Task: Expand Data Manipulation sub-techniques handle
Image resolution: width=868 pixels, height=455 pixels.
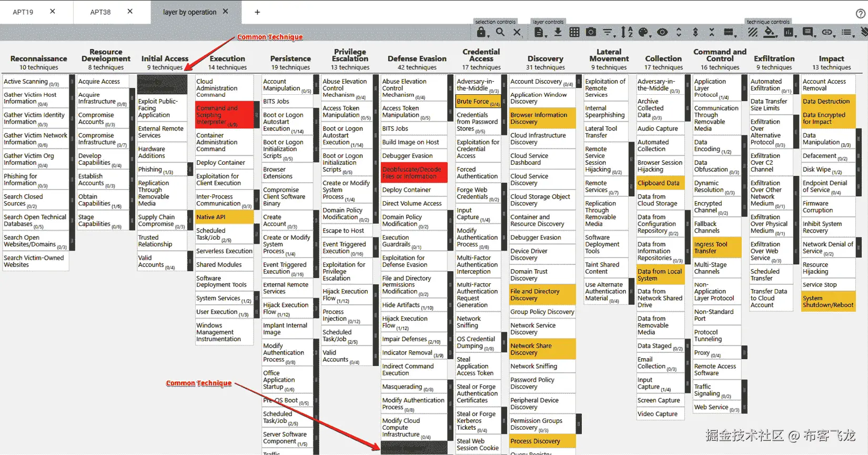Action: click(859, 139)
